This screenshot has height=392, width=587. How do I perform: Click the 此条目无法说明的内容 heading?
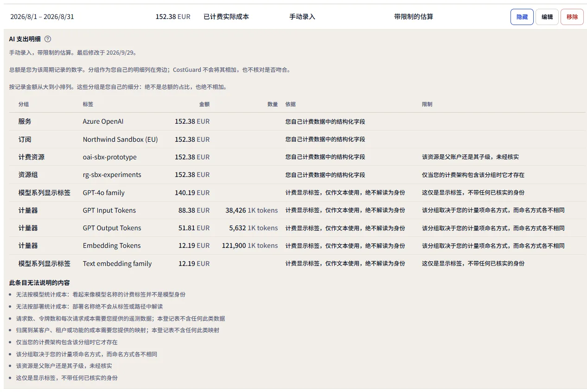point(39,283)
